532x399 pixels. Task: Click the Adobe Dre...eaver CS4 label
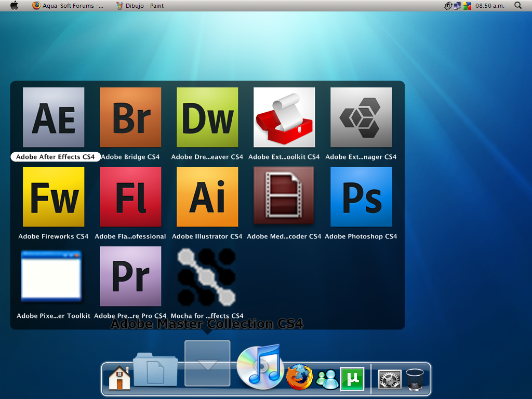coord(207,157)
